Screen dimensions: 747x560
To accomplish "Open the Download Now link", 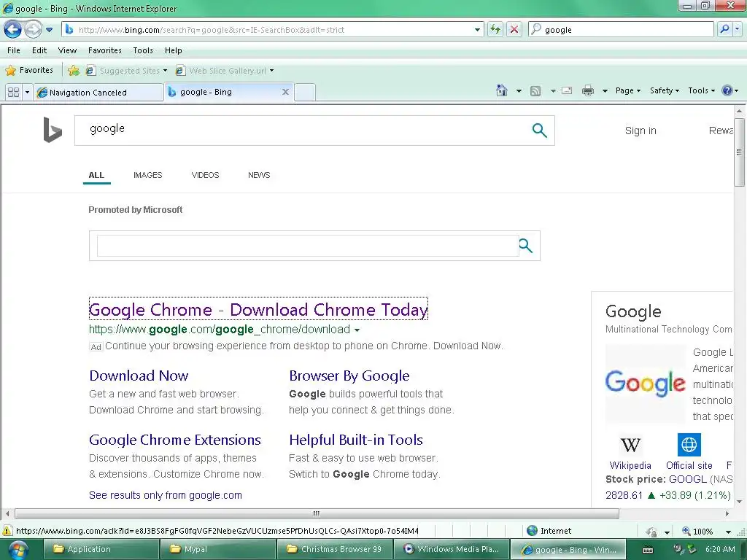I will pyautogui.click(x=139, y=376).
